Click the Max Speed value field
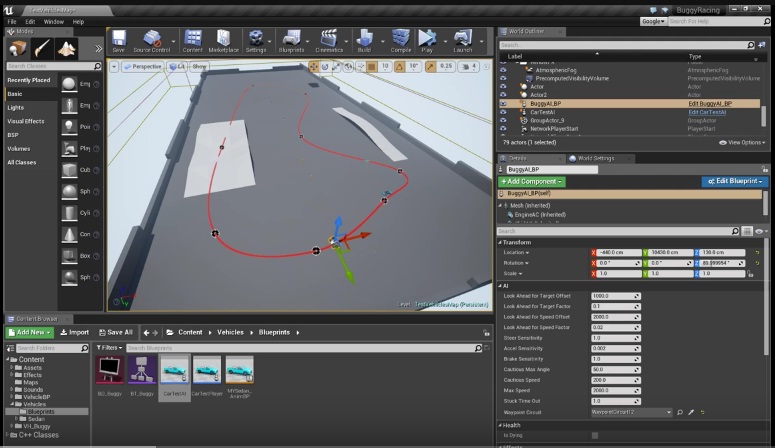 point(616,391)
